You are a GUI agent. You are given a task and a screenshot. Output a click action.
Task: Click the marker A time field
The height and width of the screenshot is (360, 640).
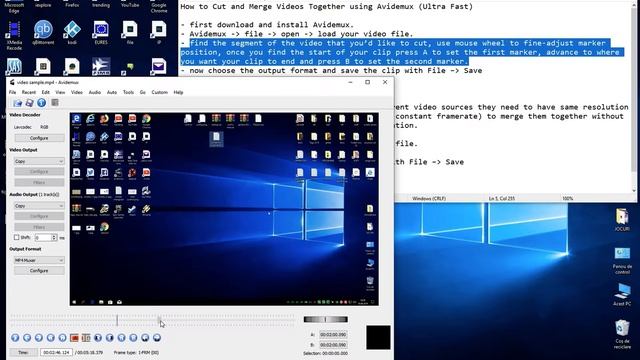click(333, 334)
